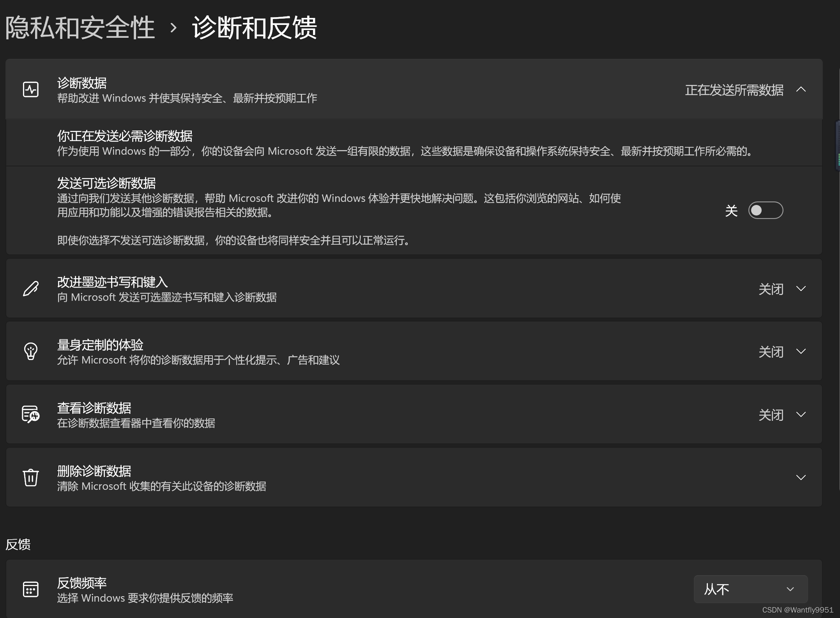Click the 关 label beside the toggle

731,211
